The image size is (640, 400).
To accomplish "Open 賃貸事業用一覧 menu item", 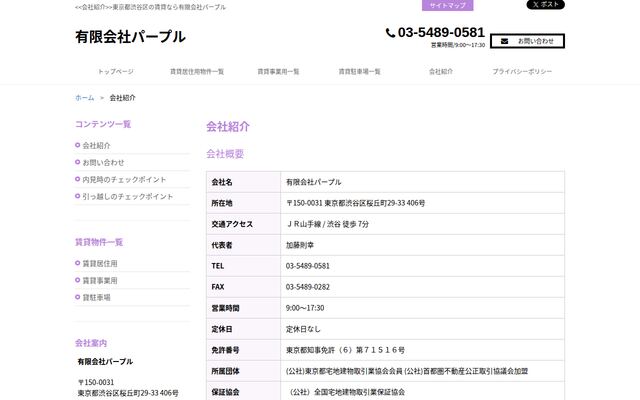I will point(278,71).
